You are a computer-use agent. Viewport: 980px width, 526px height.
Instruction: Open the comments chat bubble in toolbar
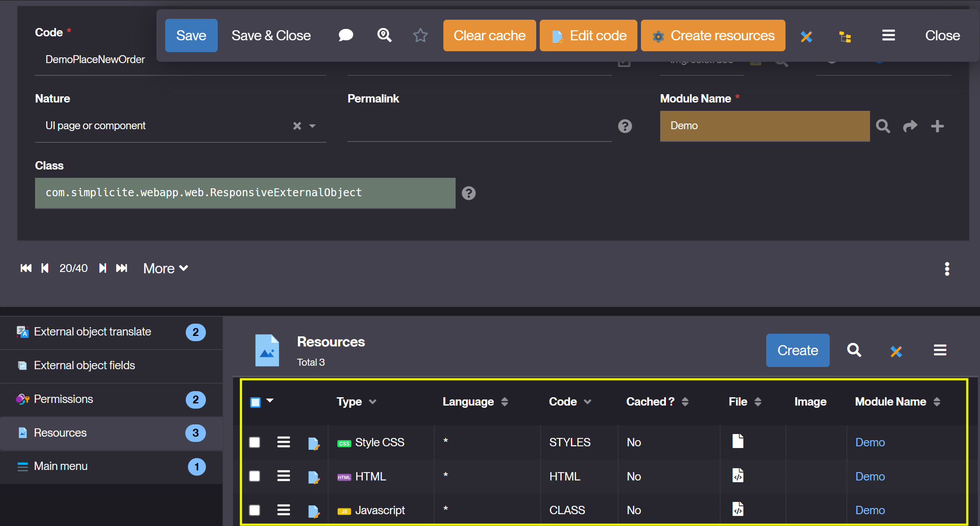pyautogui.click(x=346, y=35)
